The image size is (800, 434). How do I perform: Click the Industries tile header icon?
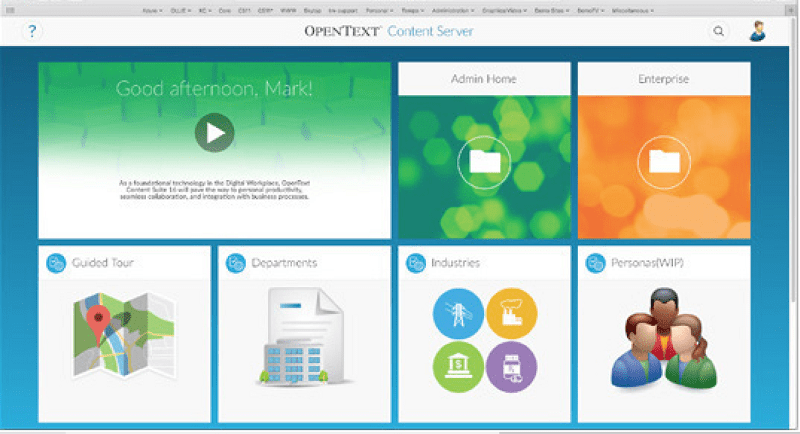(416, 263)
